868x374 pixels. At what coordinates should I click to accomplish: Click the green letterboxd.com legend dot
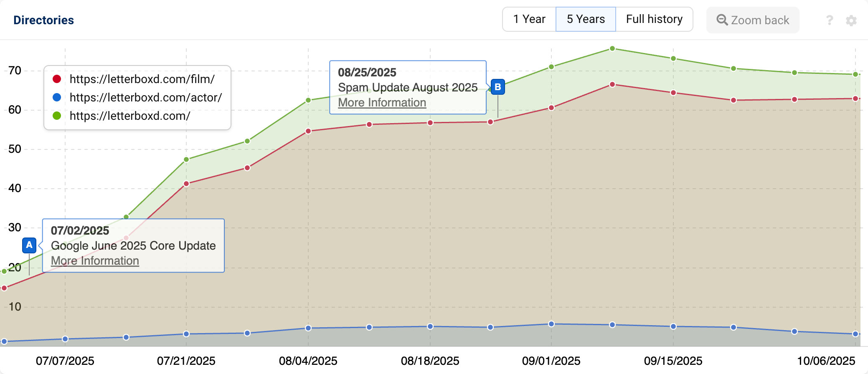coord(57,116)
